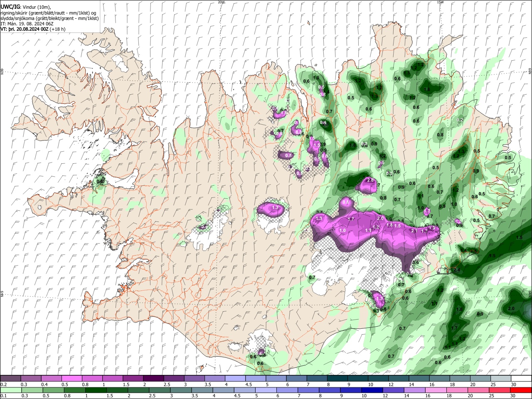Viewport: 532px width, 399px height.
Task: Click the '15W' longitude label at top
Action: pos(440,2)
